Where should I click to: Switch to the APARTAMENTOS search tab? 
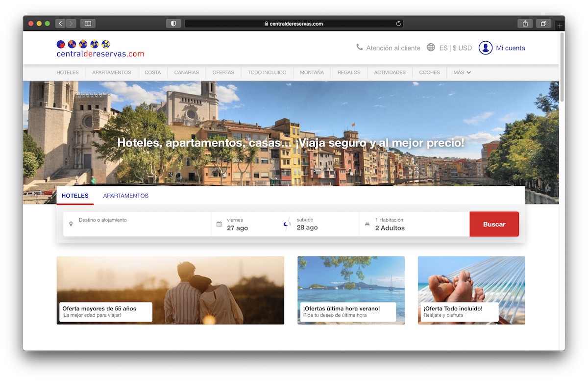pos(125,196)
